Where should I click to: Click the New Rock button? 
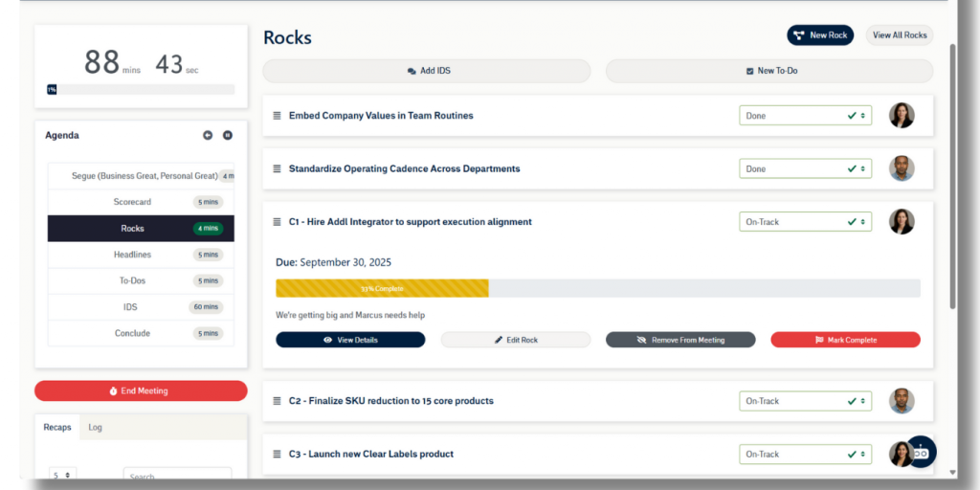coord(820,35)
